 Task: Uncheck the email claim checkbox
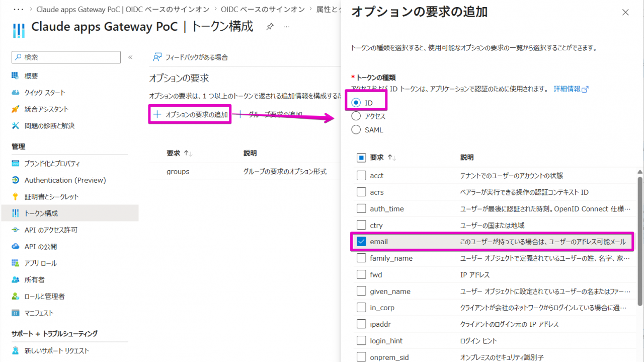click(x=361, y=242)
